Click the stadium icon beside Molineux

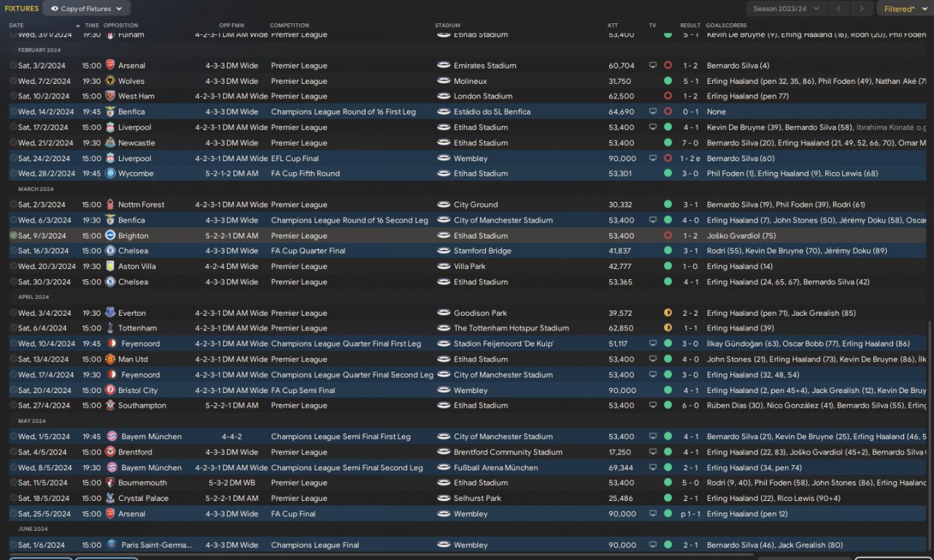coord(443,81)
